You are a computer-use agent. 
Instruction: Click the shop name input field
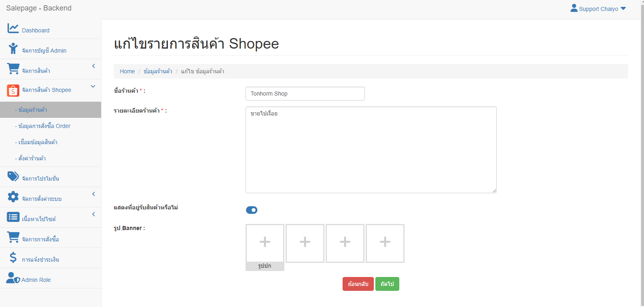305,94
